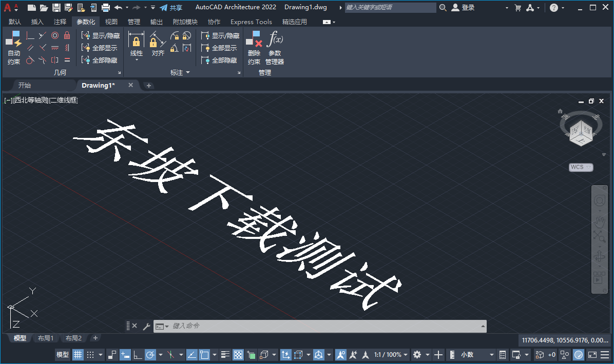Switch to the Express Tools ribbon tab
This screenshot has height=364, width=614.
(251, 22)
